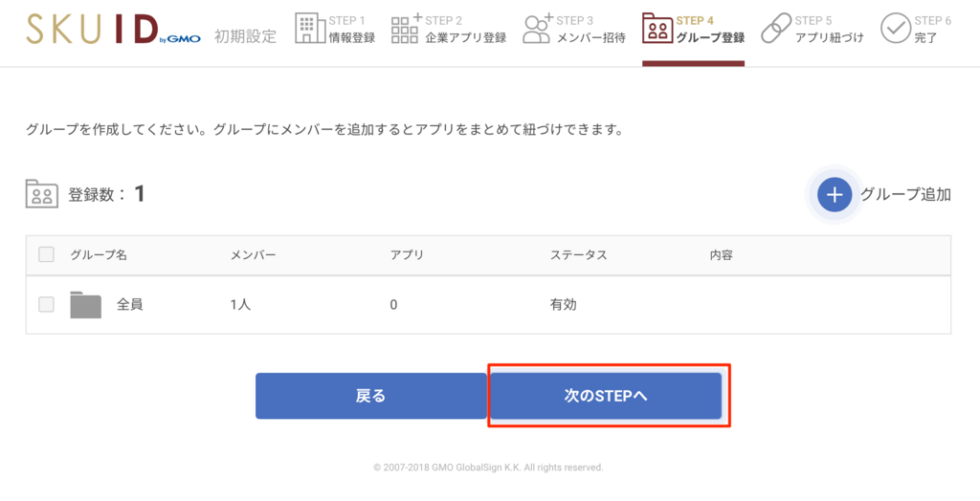Click the blue plus add-group icon
980x501 pixels.
pyautogui.click(x=835, y=195)
